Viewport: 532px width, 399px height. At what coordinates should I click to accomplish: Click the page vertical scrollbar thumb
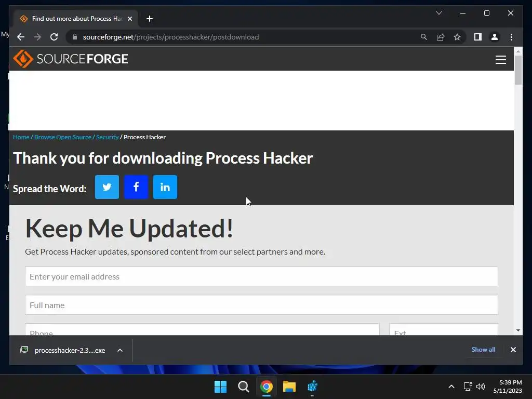click(518, 70)
